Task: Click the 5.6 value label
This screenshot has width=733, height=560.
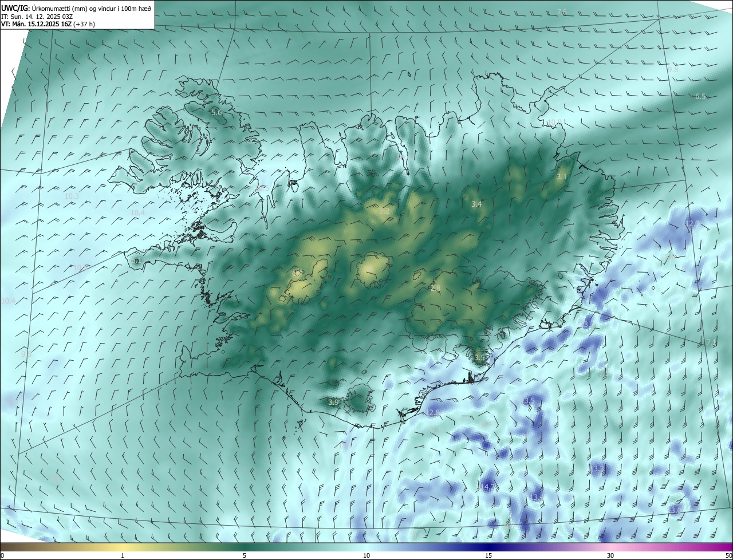Action: (x=216, y=113)
